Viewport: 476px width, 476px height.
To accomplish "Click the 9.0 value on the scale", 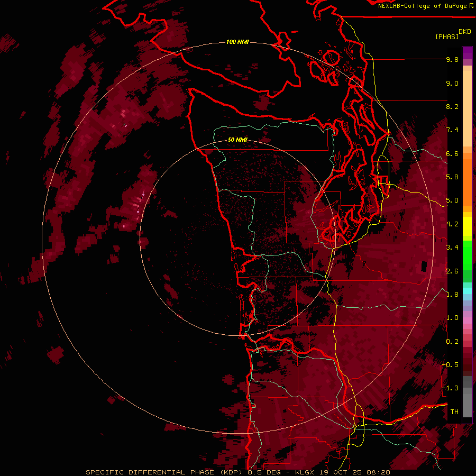I will click(452, 83).
